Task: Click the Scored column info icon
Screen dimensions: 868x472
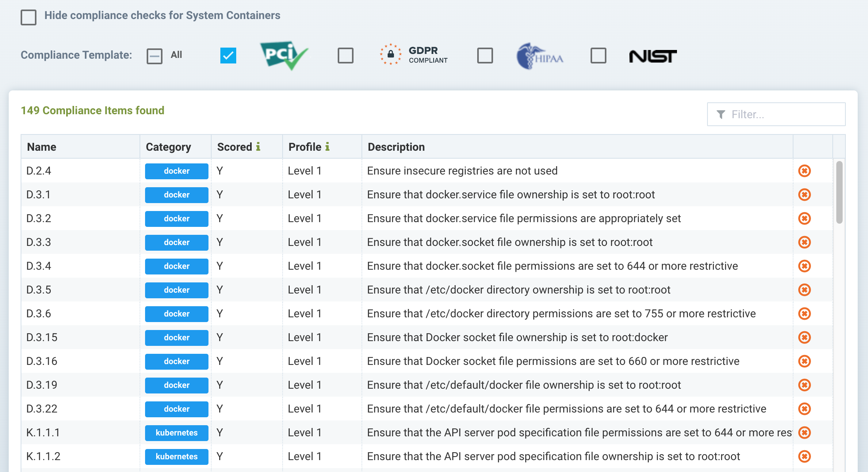Action: [x=258, y=147]
